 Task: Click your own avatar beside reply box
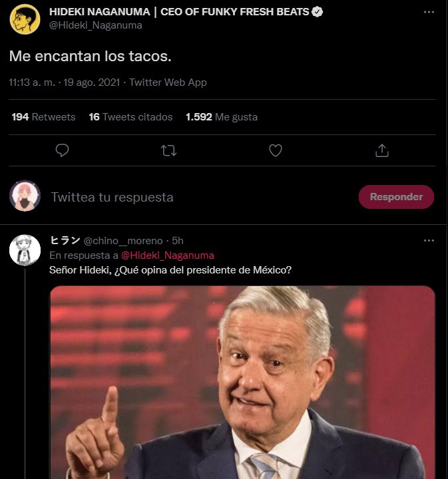(x=25, y=196)
